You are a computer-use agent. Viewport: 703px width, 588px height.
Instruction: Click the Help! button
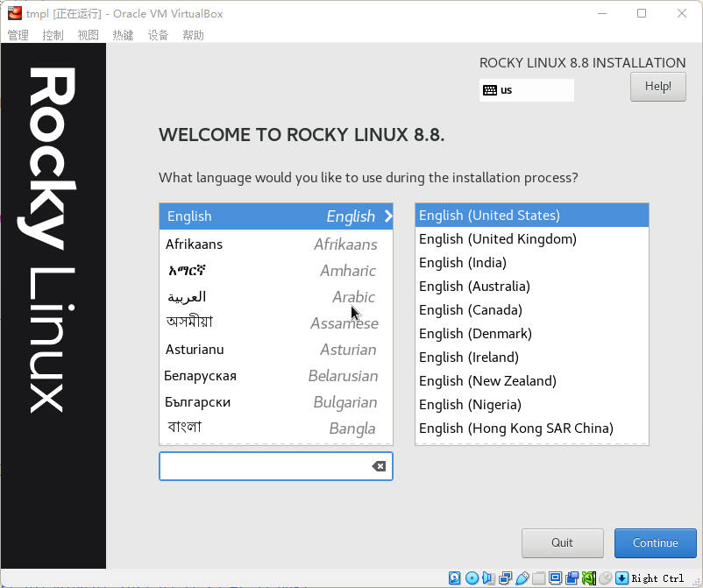point(657,87)
